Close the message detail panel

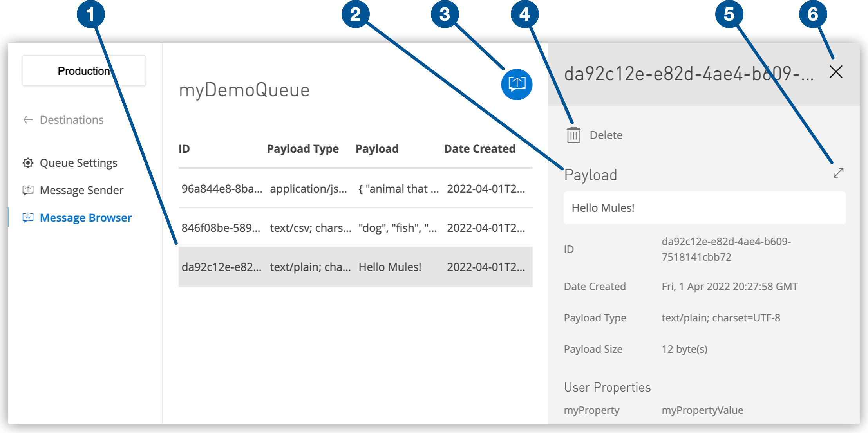836,72
